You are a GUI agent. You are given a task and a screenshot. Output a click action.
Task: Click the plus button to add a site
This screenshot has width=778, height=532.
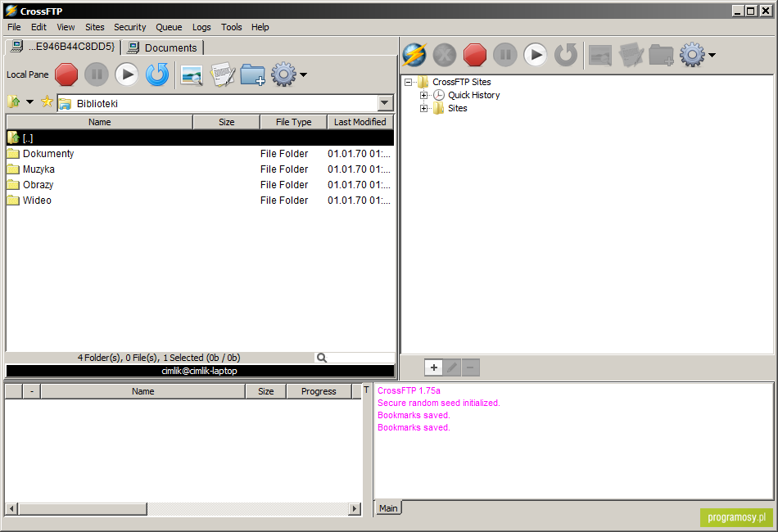point(434,367)
